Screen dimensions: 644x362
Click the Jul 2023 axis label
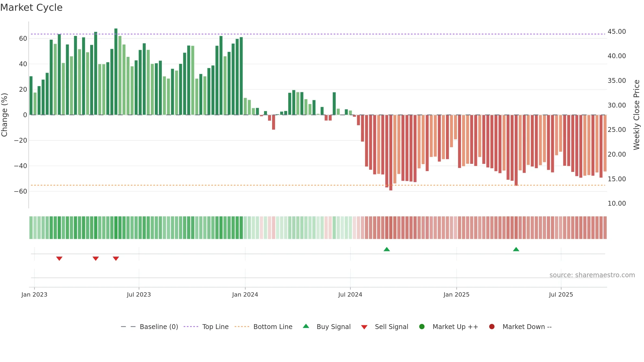pos(139,295)
